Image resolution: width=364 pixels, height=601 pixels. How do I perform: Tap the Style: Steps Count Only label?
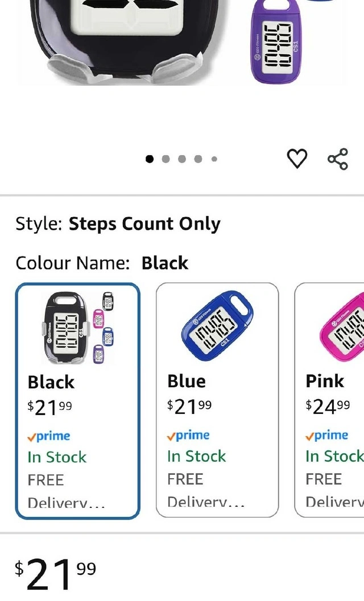point(118,224)
